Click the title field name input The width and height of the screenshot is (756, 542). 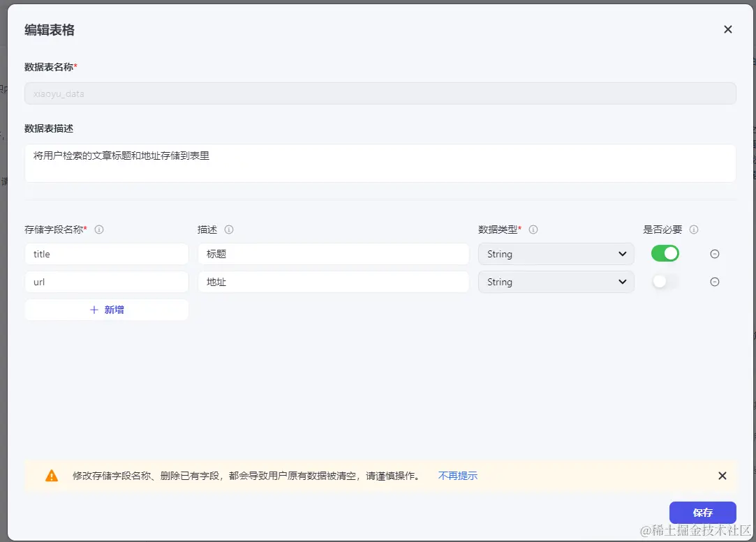point(107,254)
